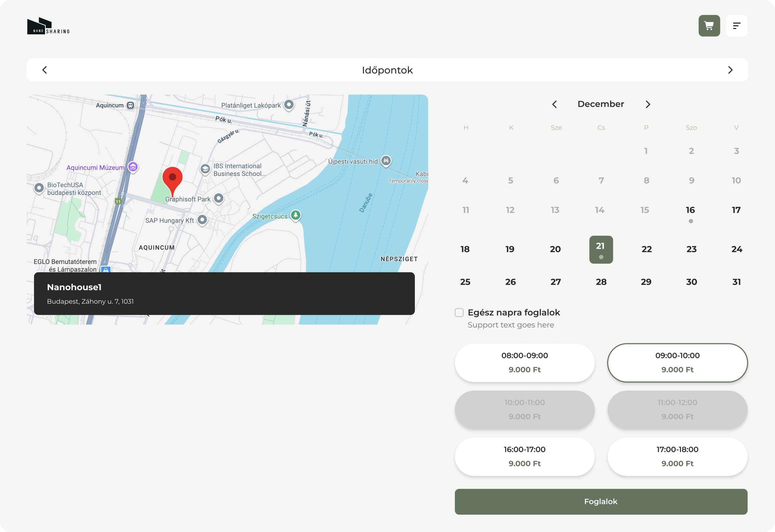The width and height of the screenshot is (775, 532).
Task: Pick December 28 in calendar
Action: 601,282
